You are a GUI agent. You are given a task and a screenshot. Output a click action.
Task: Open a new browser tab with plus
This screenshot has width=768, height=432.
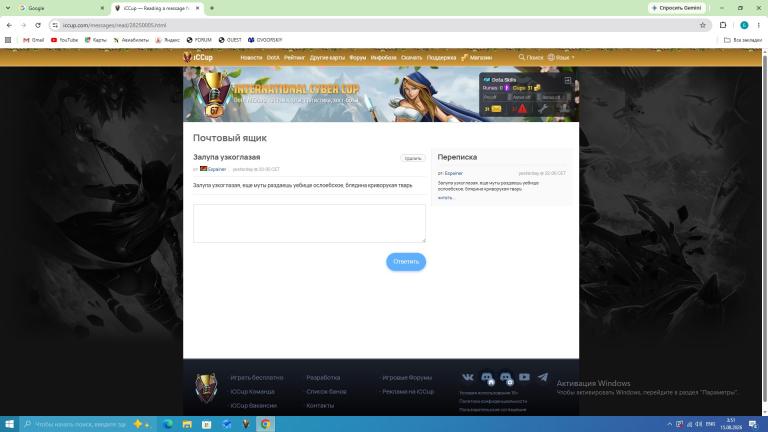tap(212, 8)
